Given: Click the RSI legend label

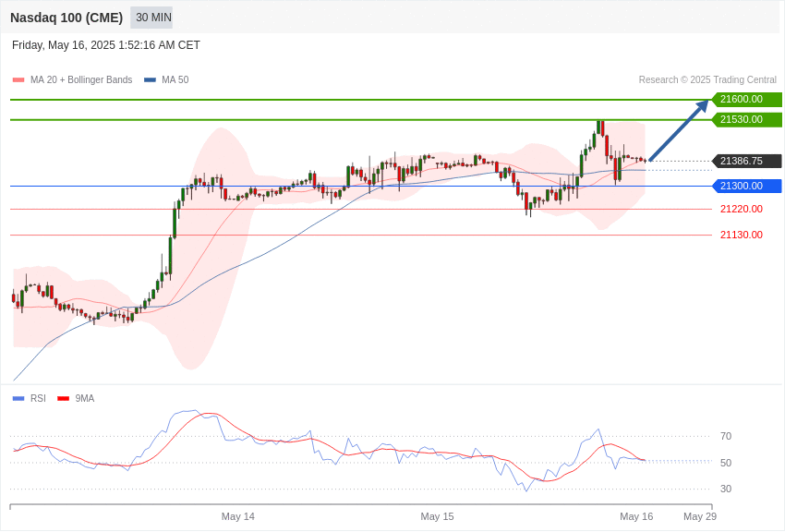Looking at the screenshot, I should click(x=38, y=399).
